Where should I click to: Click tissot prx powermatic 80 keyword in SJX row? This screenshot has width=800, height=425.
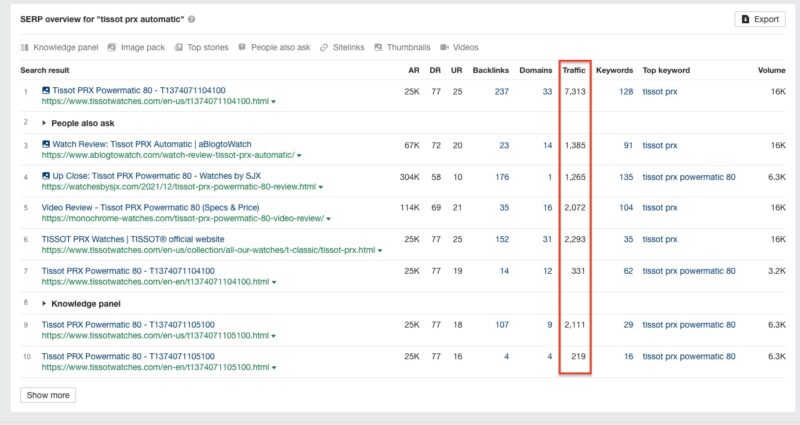coord(689,177)
